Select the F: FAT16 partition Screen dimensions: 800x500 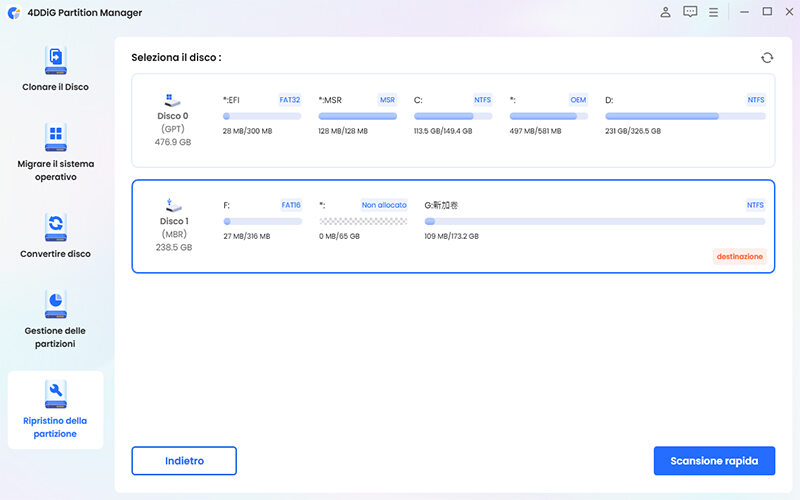click(x=262, y=221)
